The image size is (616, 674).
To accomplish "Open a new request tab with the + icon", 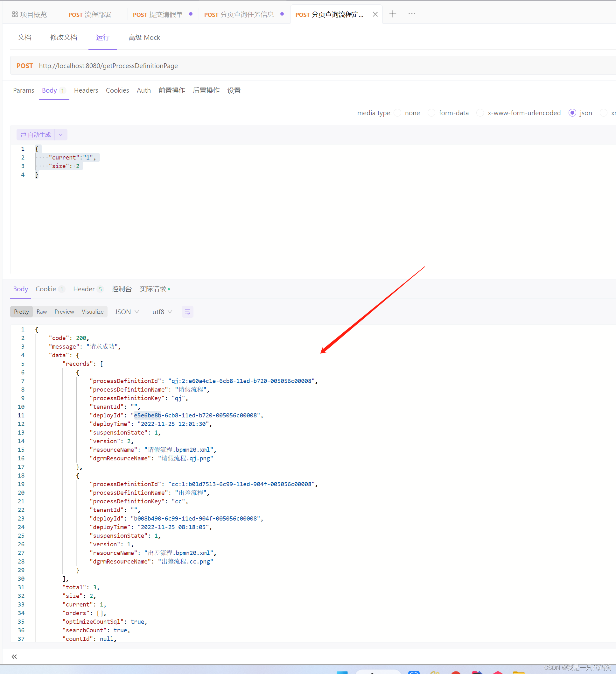I will [x=393, y=14].
